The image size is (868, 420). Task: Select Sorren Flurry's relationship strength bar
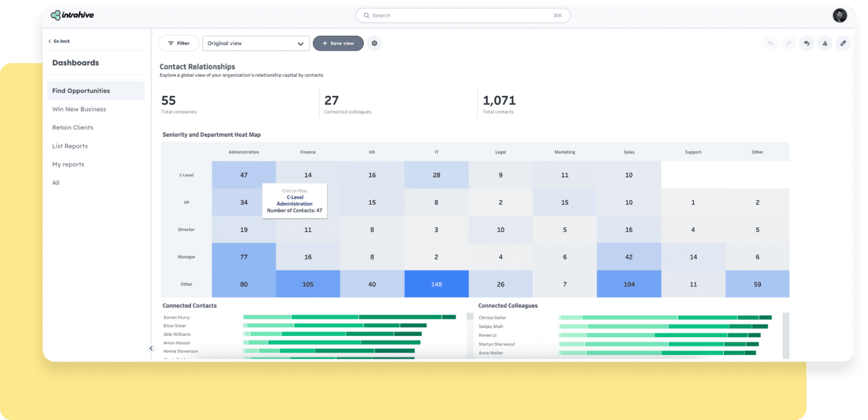click(349, 317)
